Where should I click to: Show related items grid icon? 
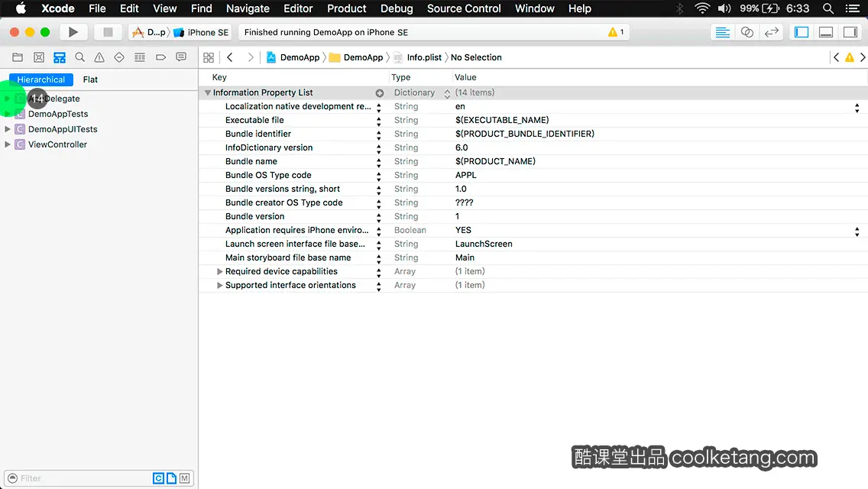209,57
